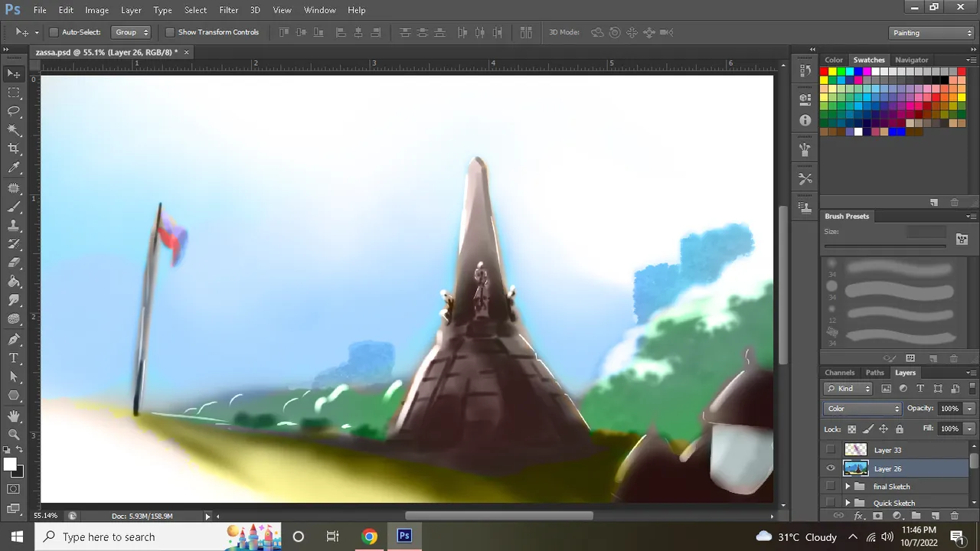The height and width of the screenshot is (551, 980).
Task: Create a new group folder in Layers
Action: (x=915, y=516)
